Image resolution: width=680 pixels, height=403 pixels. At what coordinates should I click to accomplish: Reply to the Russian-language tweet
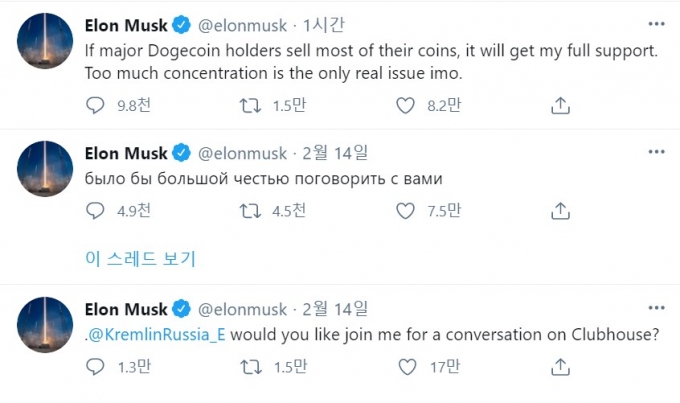[x=95, y=210]
